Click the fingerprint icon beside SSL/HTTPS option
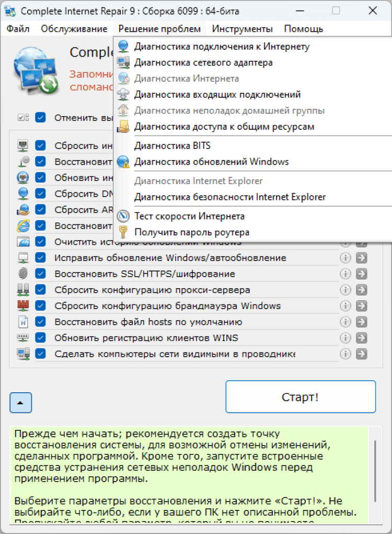The image size is (392, 534). 23,274
